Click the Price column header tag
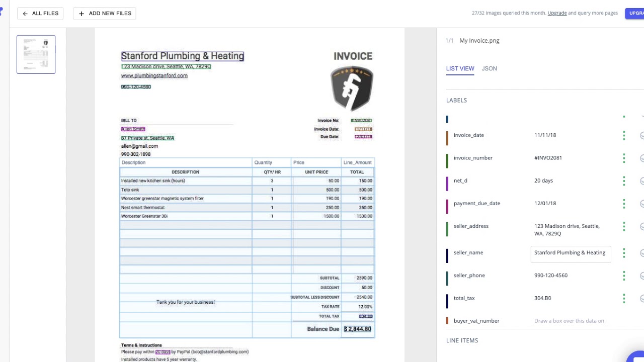The image size is (644, 362). pos(299,162)
